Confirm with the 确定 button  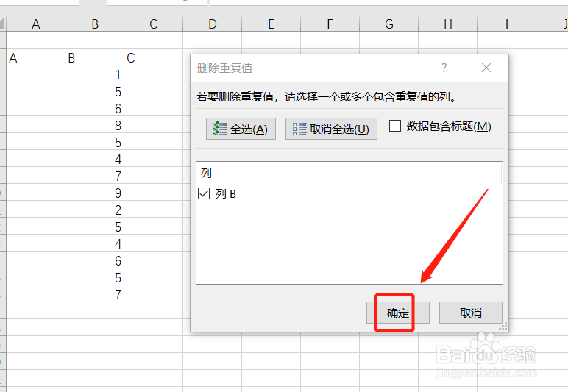point(398,313)
